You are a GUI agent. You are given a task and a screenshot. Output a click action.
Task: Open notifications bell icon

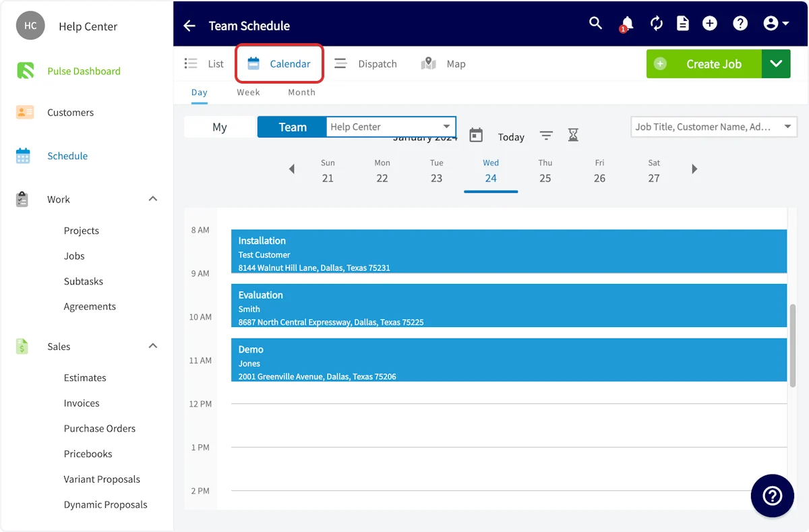click(626, 24)
